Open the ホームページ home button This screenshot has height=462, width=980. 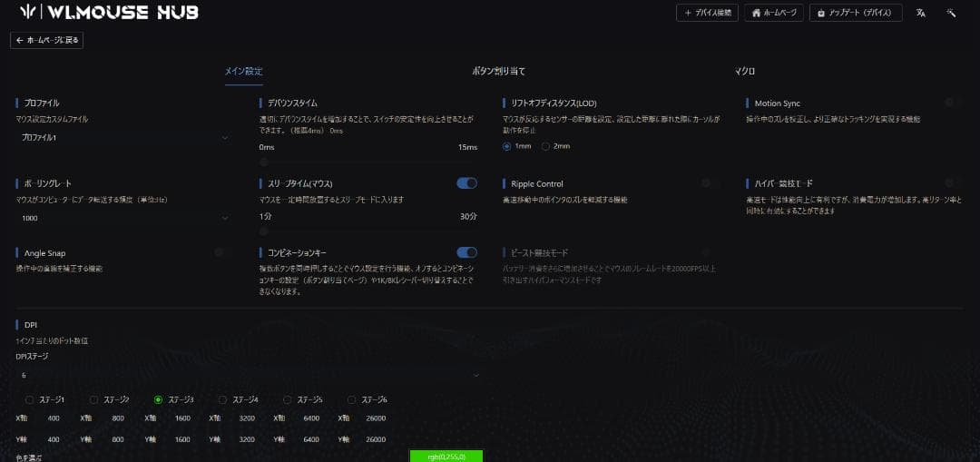click(x=774, y=13)
